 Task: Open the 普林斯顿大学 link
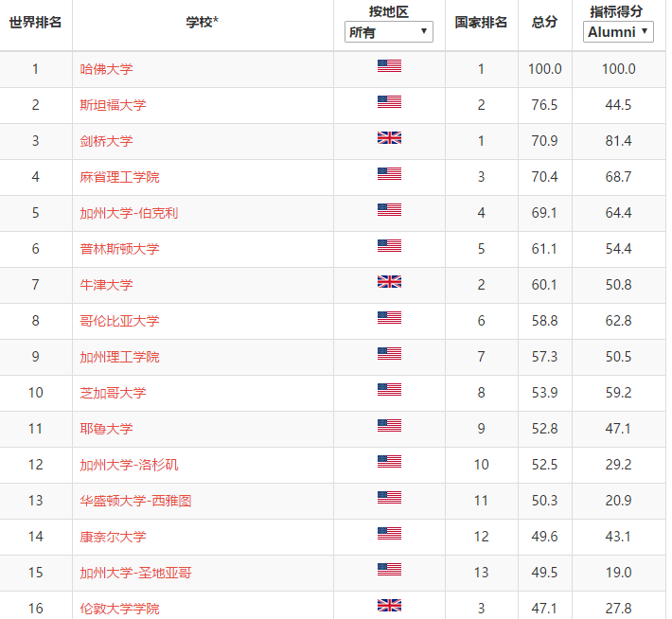pos(119,249)
